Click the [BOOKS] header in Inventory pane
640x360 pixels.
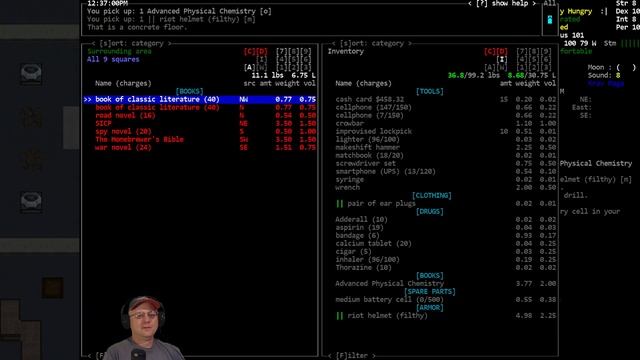[430, 276]
